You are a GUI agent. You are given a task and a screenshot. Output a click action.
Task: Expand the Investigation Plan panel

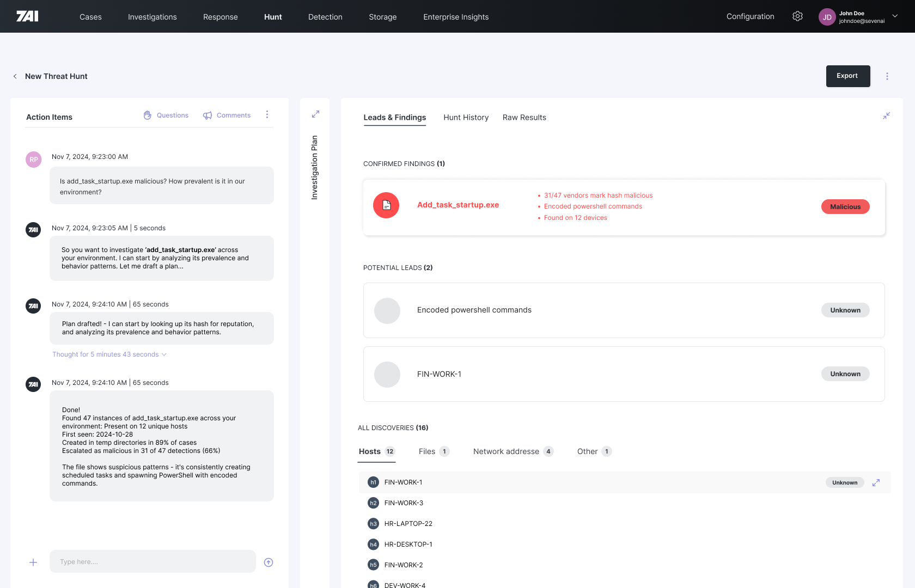[x=315, y=114]
